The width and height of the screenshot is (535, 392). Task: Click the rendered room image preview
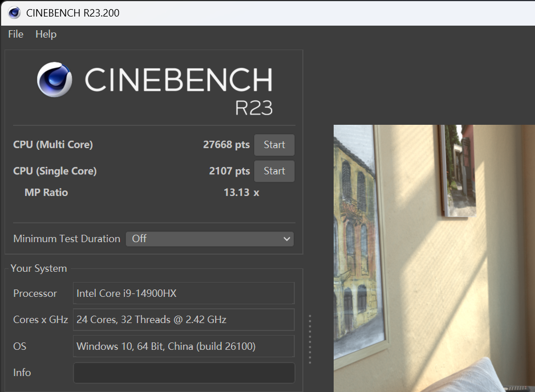pos(435,258)
